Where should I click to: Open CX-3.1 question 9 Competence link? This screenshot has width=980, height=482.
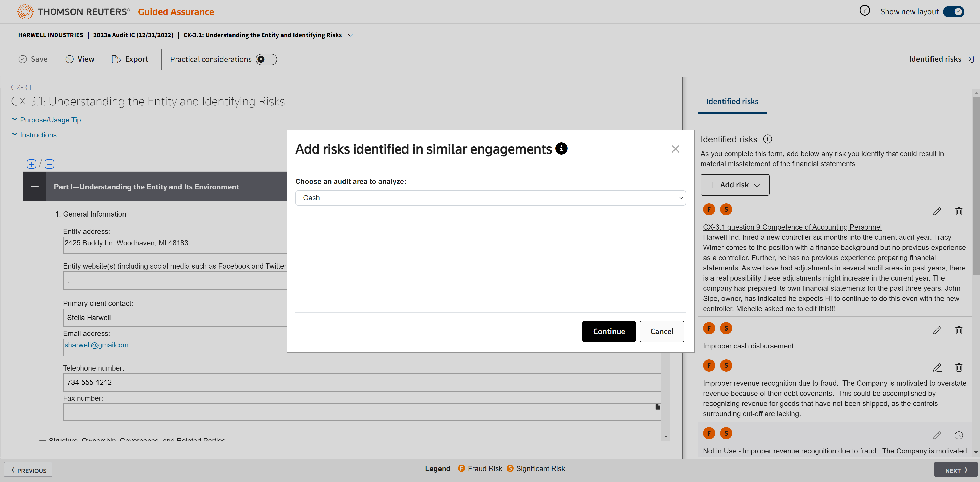pos(792,227)
